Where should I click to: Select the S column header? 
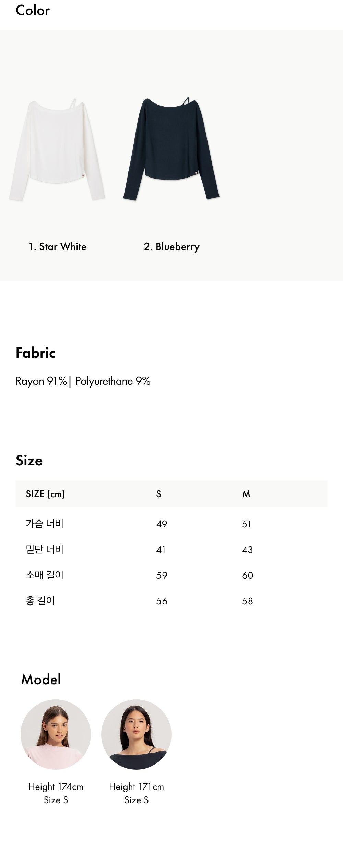pos(158,494)
